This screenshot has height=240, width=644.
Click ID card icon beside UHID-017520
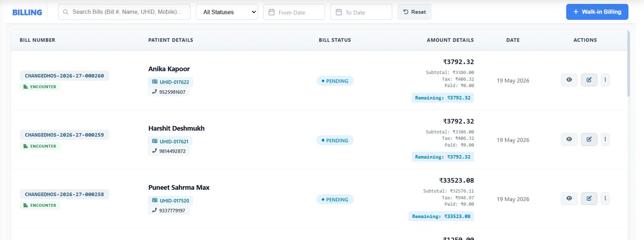coord(155,200)
